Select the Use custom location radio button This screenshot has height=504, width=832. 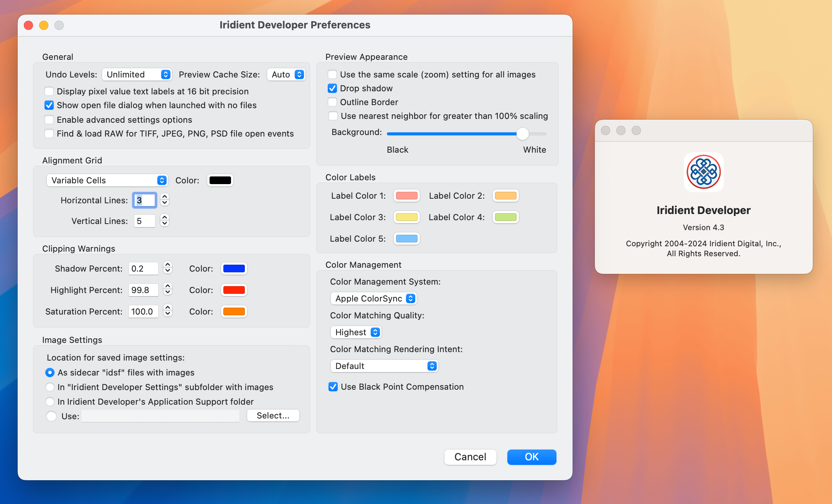51,416
